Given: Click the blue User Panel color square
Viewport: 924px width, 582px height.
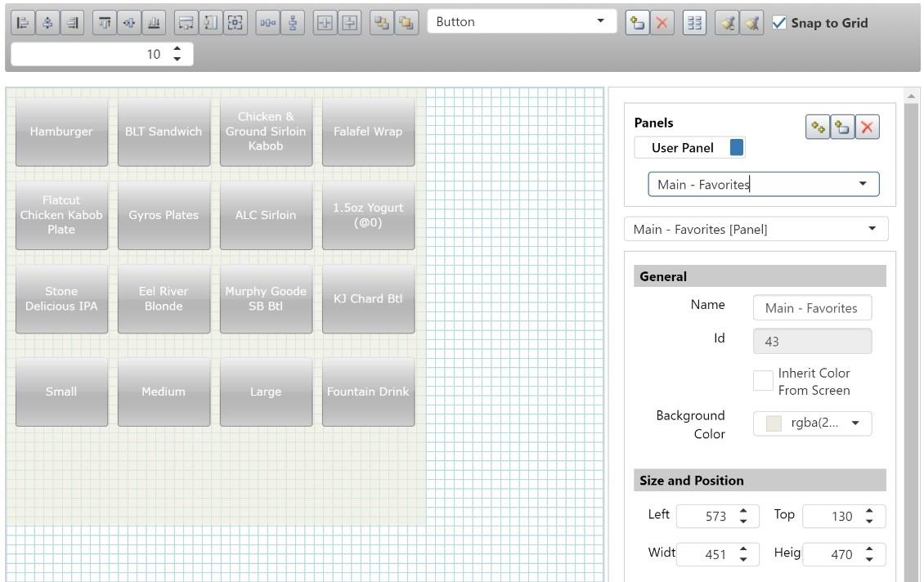Looking at the screenshot, I should [737, 147].
